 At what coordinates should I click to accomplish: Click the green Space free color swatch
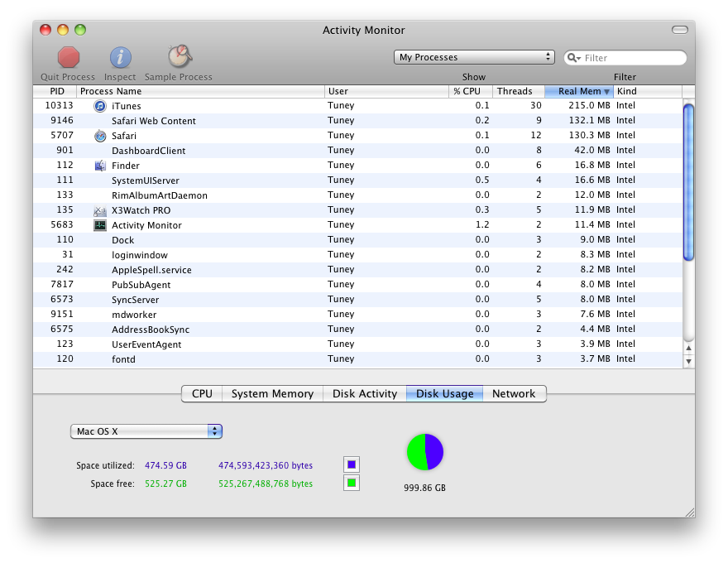(352, 483)
